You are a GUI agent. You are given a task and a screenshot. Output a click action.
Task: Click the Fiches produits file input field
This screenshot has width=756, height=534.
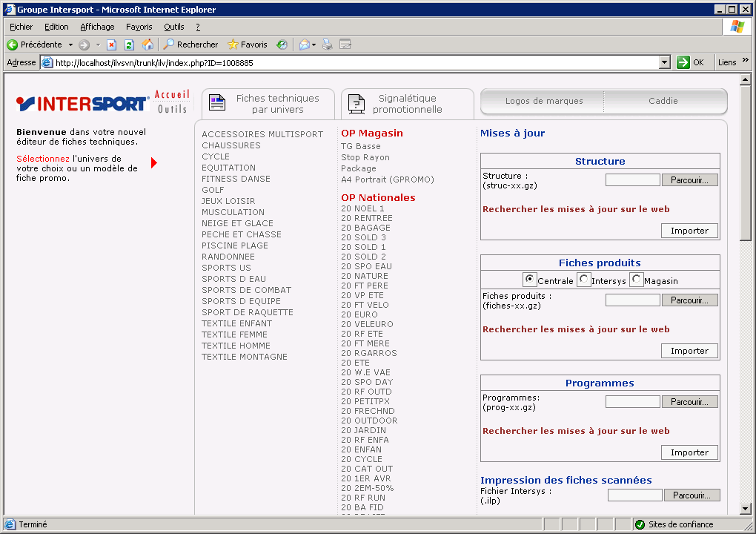632,300
